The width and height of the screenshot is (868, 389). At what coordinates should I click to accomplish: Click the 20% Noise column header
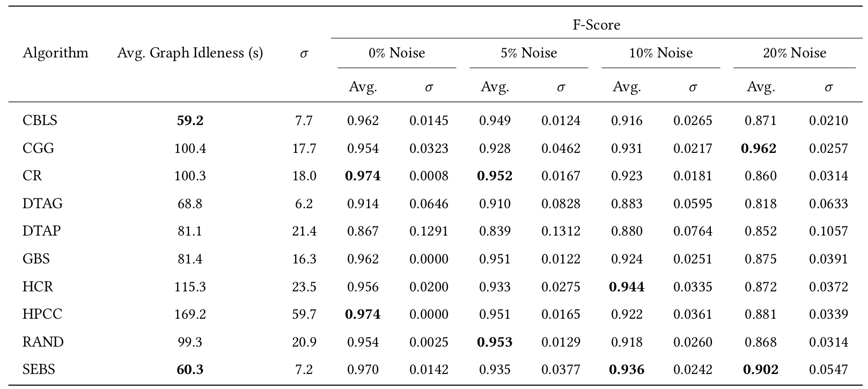(794, 53)
